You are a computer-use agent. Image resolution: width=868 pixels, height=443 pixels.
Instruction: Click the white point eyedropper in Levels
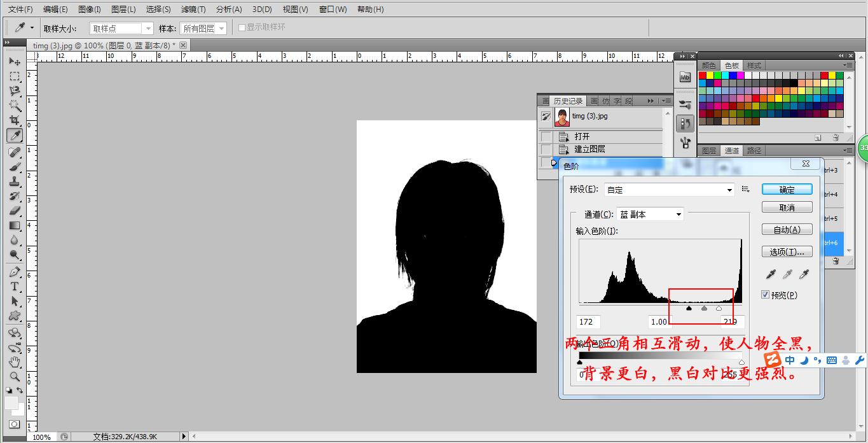pyautogui.click(x=804, y=274)
